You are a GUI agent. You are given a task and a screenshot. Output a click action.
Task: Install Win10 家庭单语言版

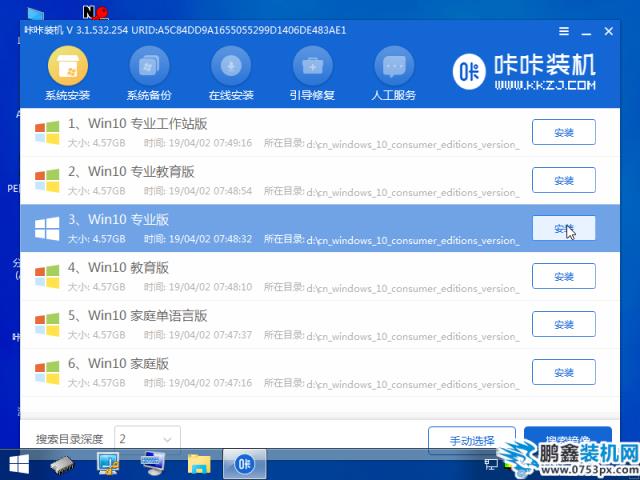[563, 324]
